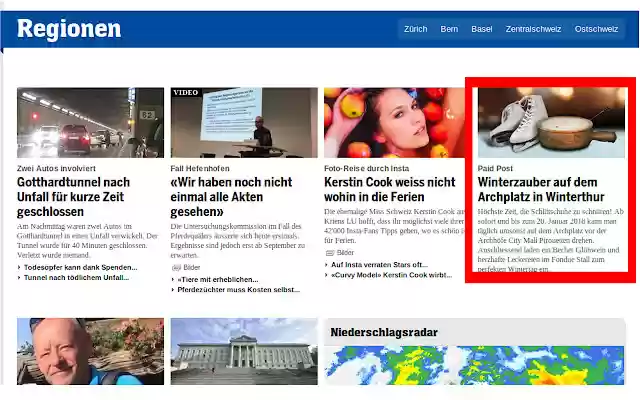Open the smiling man selfie thumbnail
Screen dimensions: 640x400
click(x=90, y=351)
